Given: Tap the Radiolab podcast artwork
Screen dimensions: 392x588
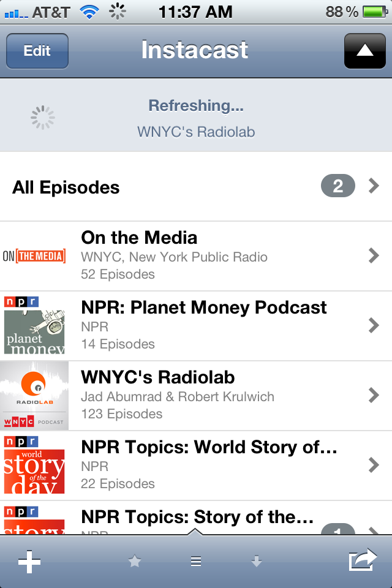Looking at the screenshot, I should (x=34, y=396).
